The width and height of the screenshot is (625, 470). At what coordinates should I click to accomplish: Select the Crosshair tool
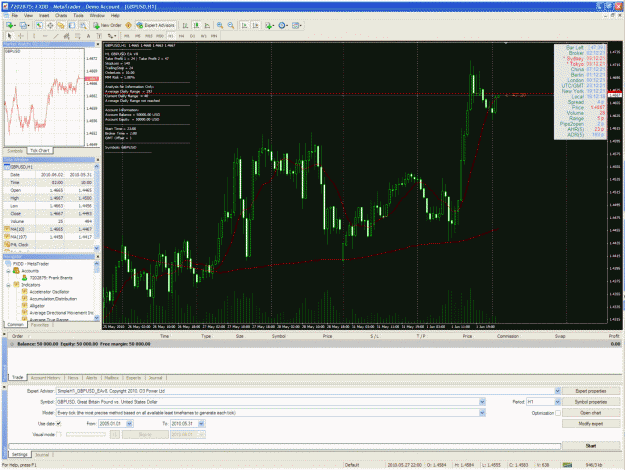click(x=21, y=36)
